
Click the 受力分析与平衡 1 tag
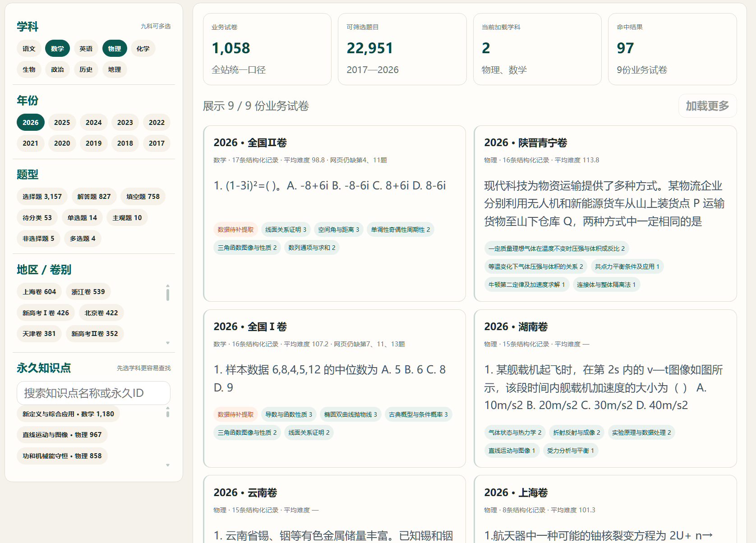click(x=571, y=451)
